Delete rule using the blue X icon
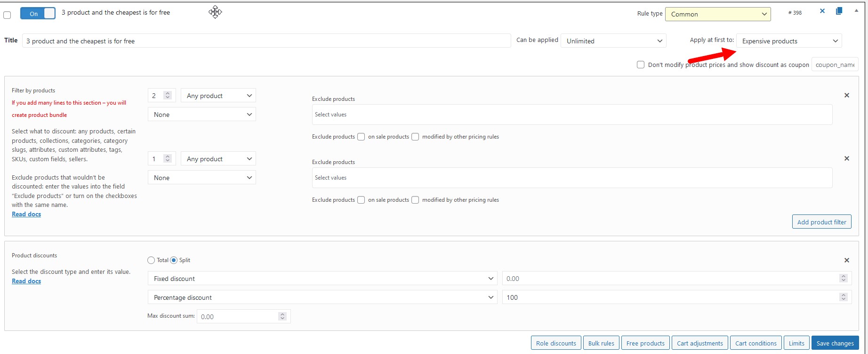 pyautogui.click(x=822, y=11)
